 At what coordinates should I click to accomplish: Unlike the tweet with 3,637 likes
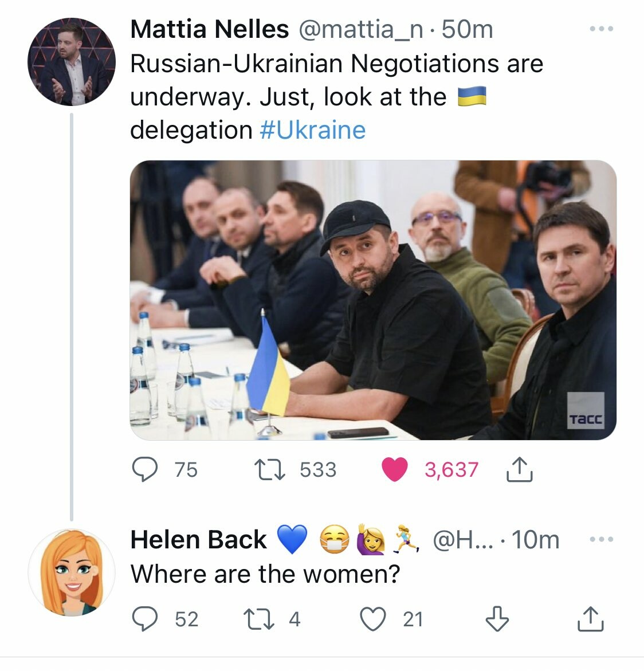point(394,470)
